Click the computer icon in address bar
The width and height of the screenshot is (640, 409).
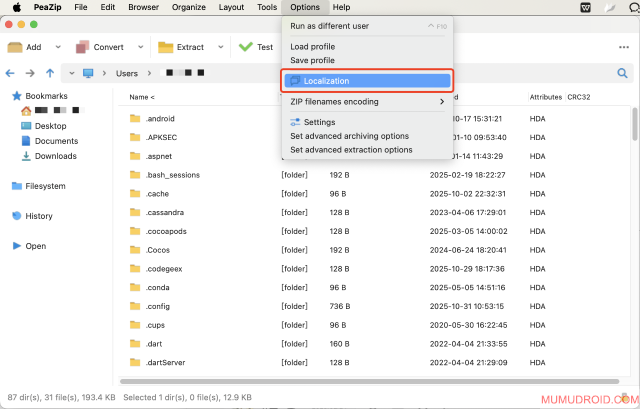pos(88,73)
